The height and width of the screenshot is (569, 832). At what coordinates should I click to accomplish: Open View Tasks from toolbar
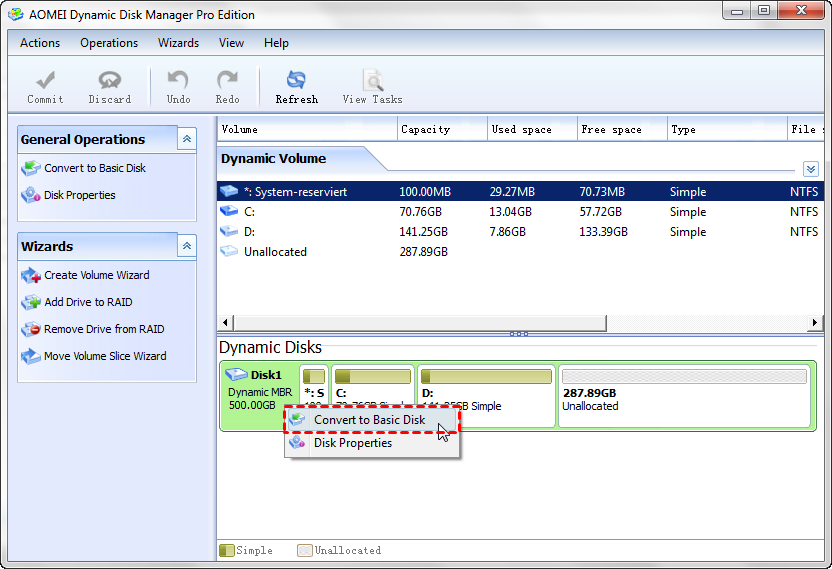click(372, 81)
